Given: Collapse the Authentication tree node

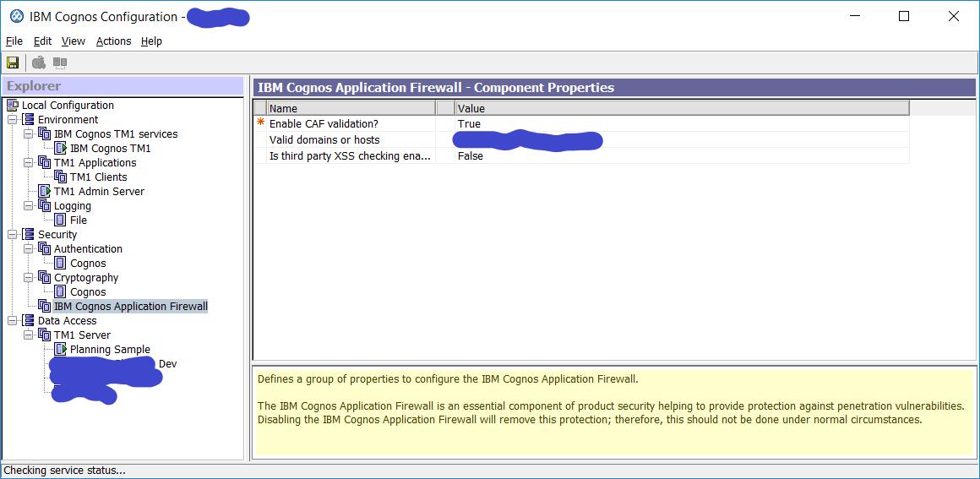Looking at the screenshot, I should pos(28,249).
